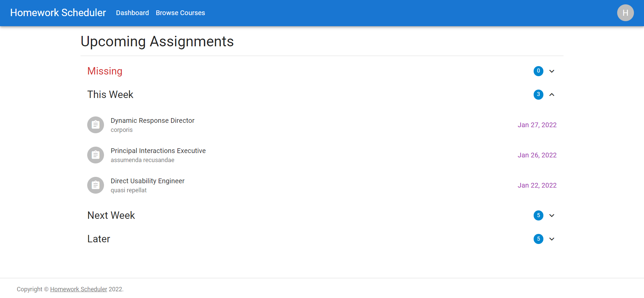This screenshot has height=298, width=644.
Task: Expand the Later section chevron
Action: 552,239
